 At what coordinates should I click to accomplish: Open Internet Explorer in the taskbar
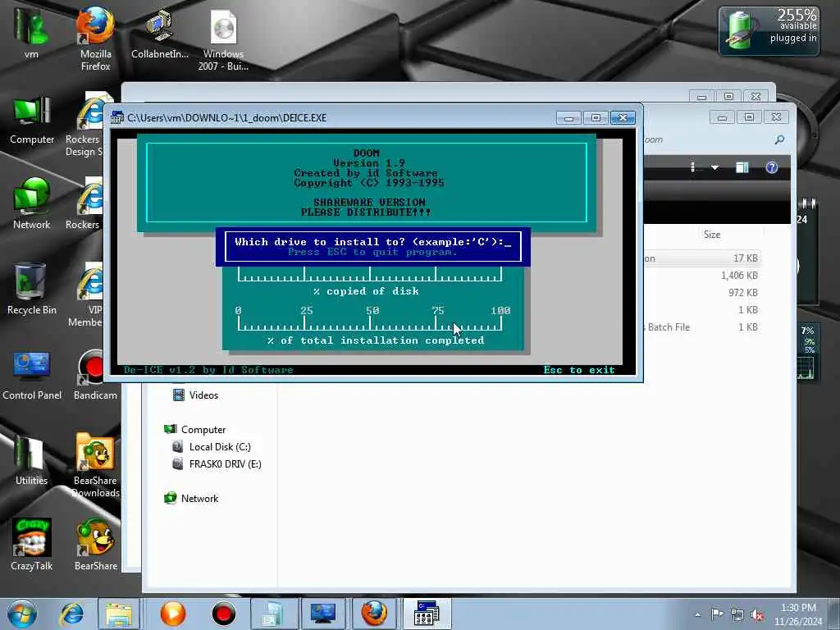(71, 614)
